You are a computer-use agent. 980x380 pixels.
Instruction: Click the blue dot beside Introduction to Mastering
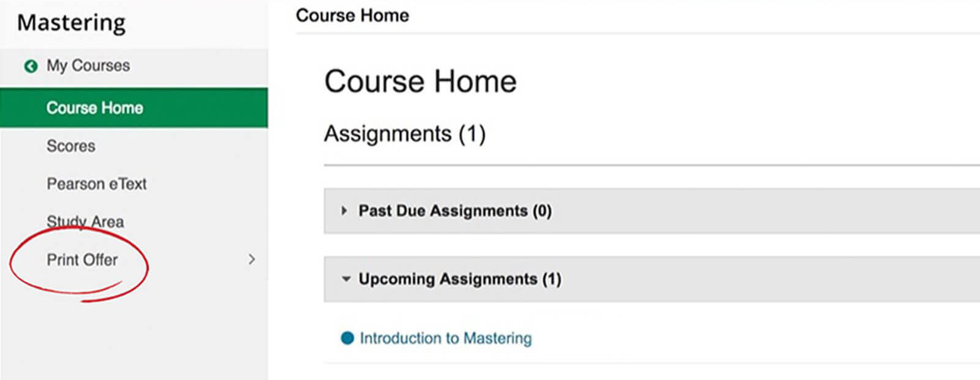[x=347, y=338]
